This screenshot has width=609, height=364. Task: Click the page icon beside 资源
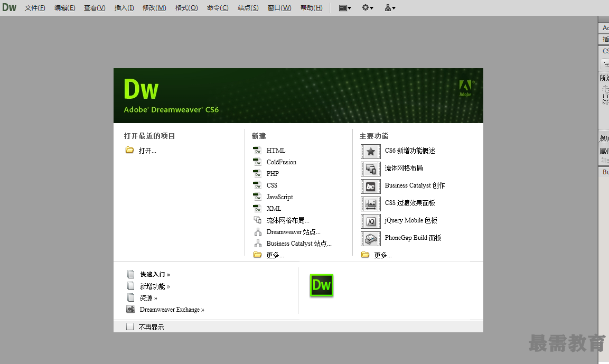click(x=131, y=297)
